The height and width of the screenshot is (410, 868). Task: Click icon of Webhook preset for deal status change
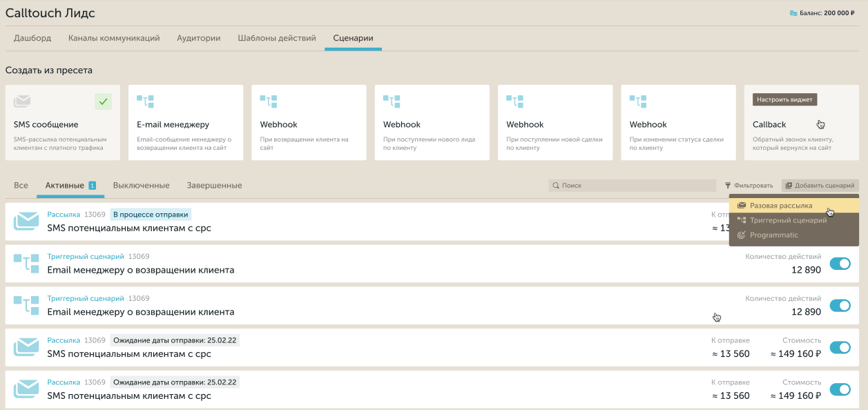coord(637,101)
